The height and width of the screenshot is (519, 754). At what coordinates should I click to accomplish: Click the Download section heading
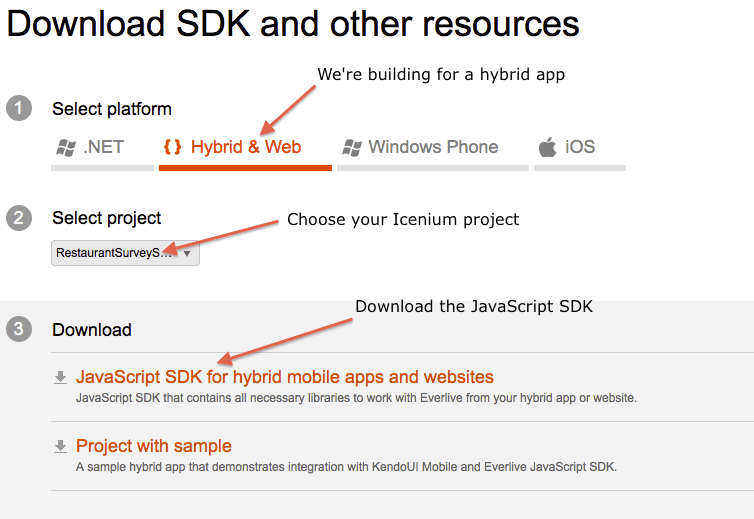[92, 330]
